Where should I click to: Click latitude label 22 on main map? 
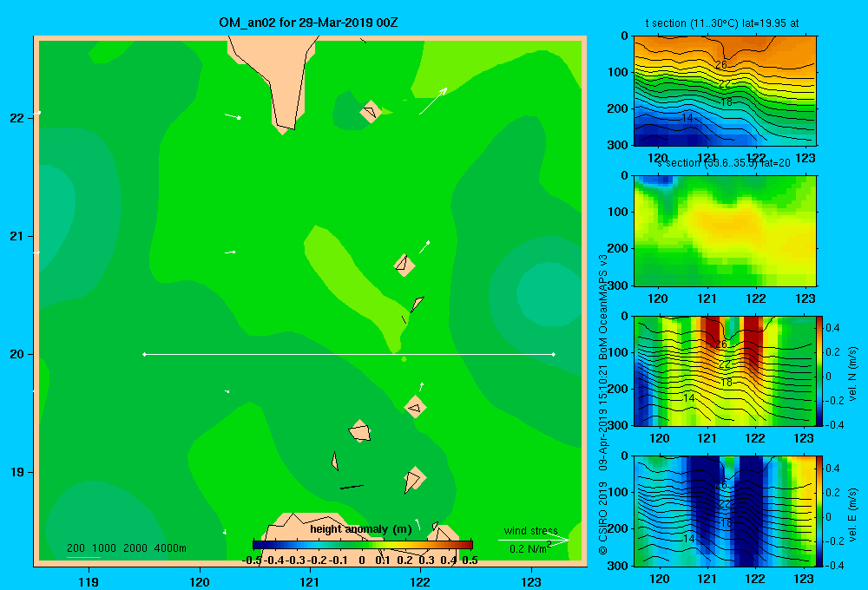pyautogui.click(x=16, y=119)
